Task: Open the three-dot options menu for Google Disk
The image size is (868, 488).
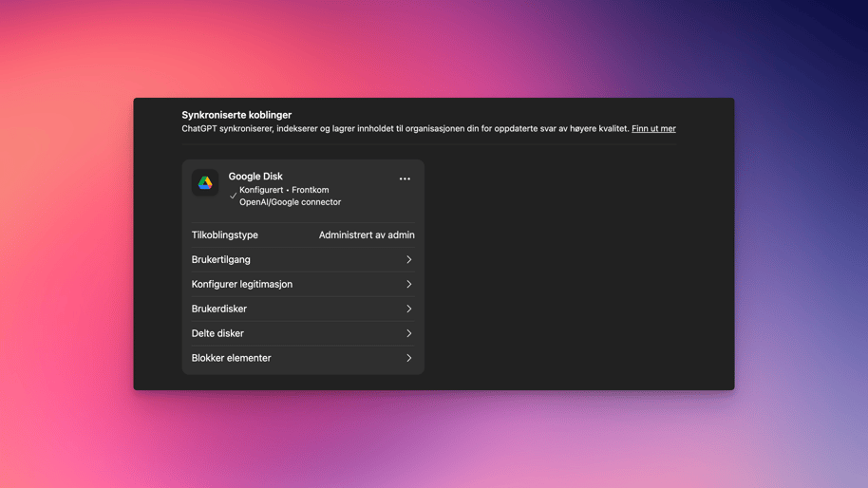Action: coord(405,178)
